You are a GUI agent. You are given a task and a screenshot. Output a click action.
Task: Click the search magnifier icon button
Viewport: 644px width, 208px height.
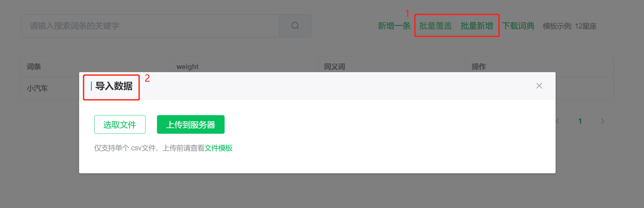pos(295,26)
